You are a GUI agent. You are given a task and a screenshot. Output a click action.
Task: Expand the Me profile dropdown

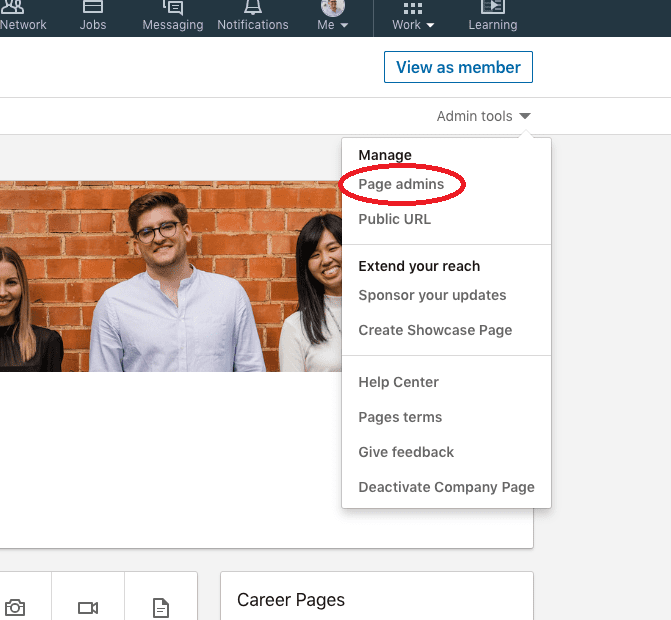click(333, 15)
